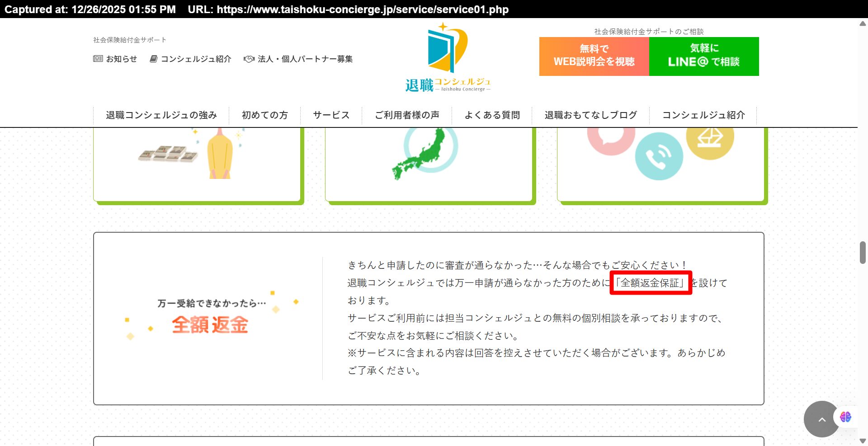Click 無料でWEB説明会を視聴 orange button

pos(594,56)
